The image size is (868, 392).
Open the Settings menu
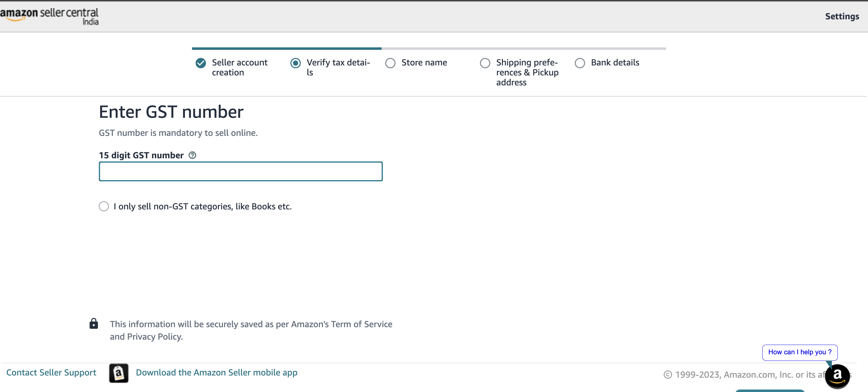point(842,16)
